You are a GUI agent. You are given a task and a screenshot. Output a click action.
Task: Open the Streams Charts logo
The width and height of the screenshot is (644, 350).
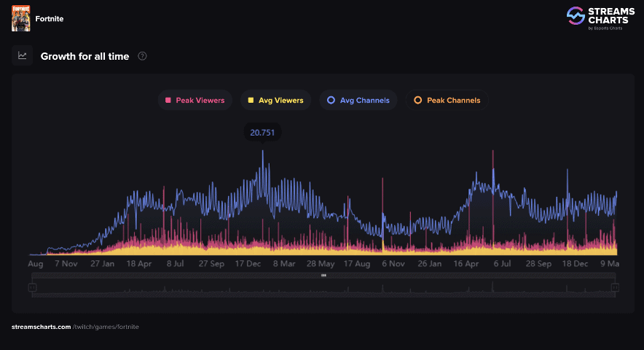coord(600,18)
